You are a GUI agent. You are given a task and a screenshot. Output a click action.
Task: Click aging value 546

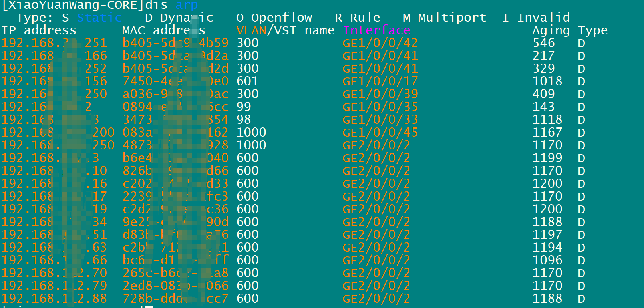coord(544,43)
